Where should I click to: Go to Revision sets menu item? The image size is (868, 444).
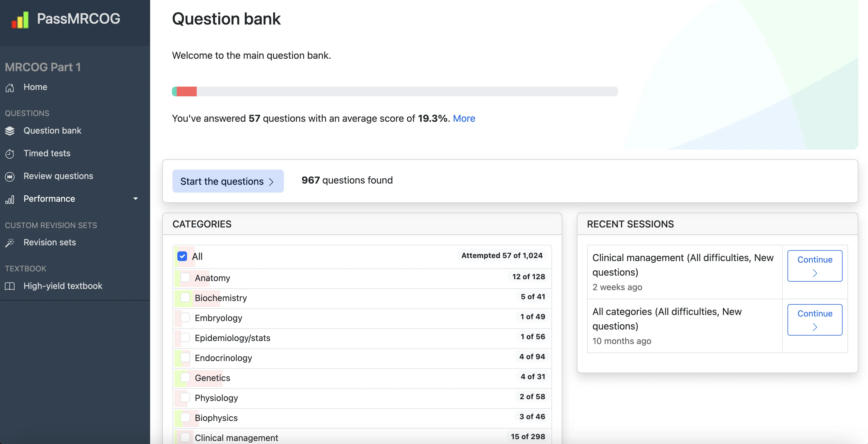pos(50,242)
